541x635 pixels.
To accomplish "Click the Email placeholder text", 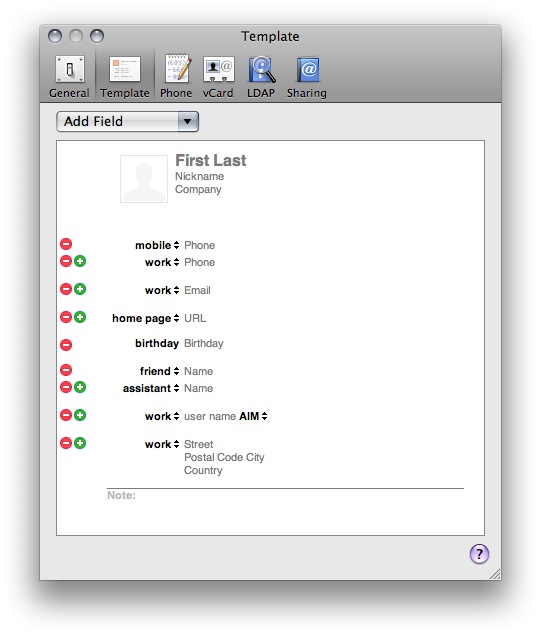I will point(197,290).
